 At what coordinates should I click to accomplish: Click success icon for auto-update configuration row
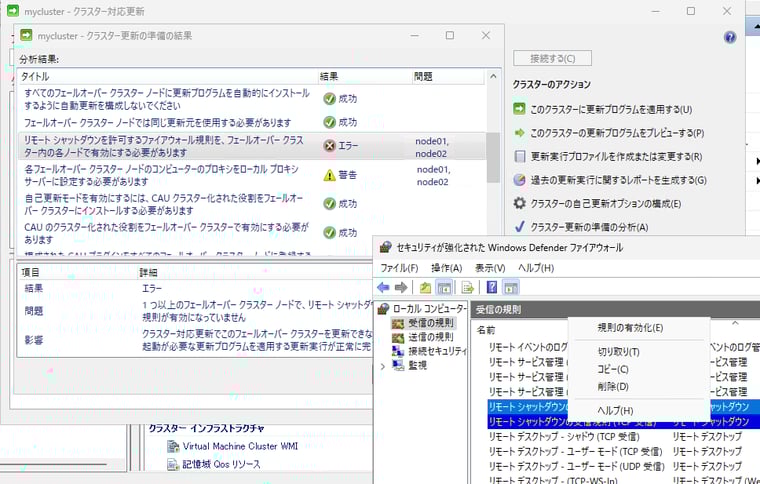330,98
